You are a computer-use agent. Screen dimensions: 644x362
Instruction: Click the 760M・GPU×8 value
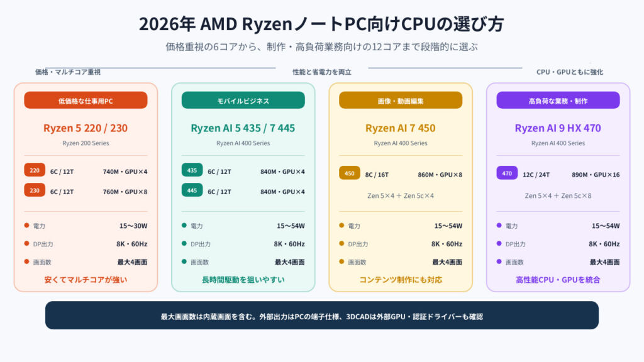pos(125,192)
